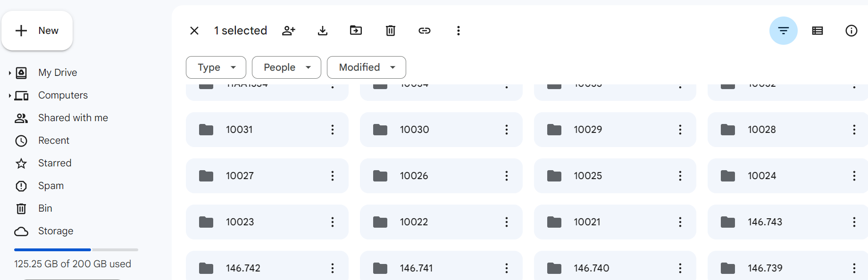Switch to list layout view
The image size is (868, 280).
[817, 31]
